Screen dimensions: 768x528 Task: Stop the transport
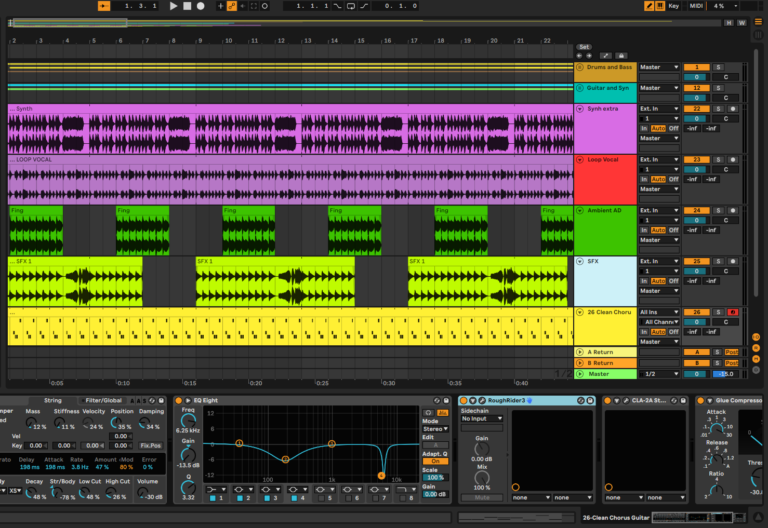187,6
